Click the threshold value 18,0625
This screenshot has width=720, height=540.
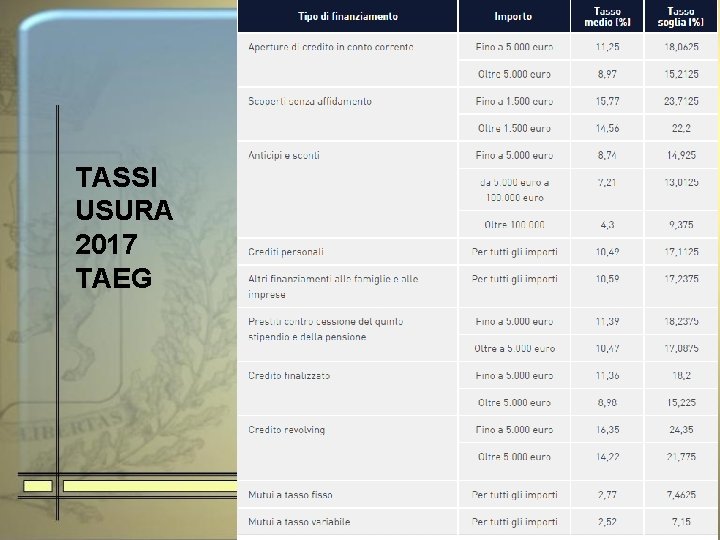point(681,47)
